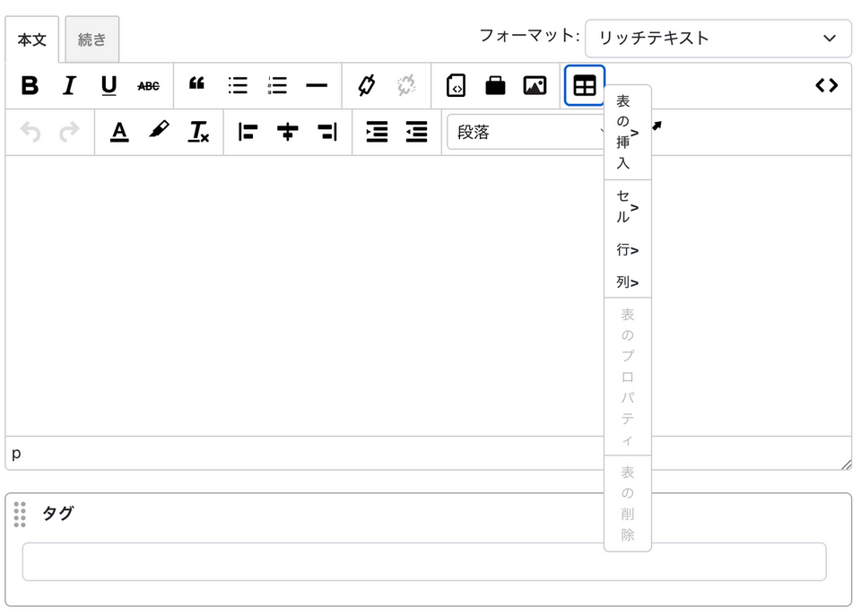Screen dimensions: 861x616
Task: Click the editor resize handle in the corner
Action: [846, 464]
